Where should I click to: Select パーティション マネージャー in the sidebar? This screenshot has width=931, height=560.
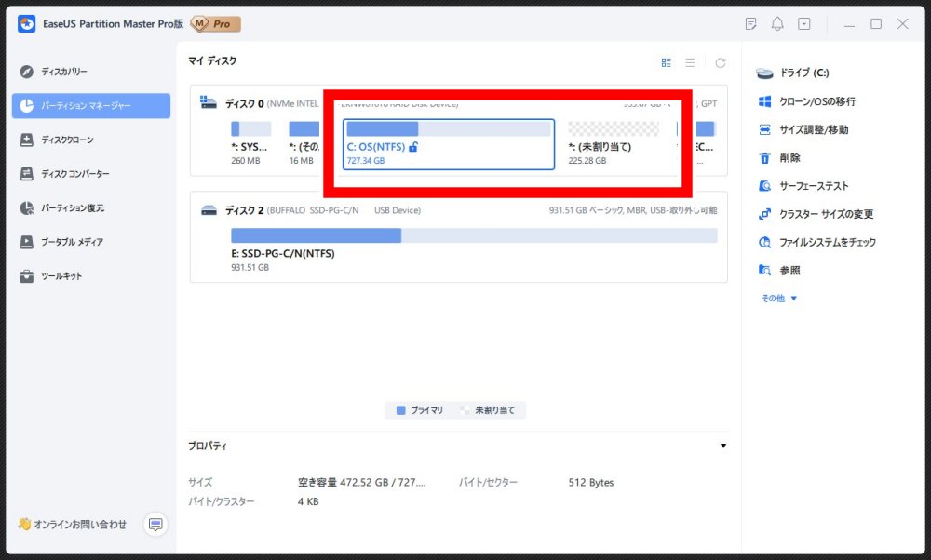91,106
